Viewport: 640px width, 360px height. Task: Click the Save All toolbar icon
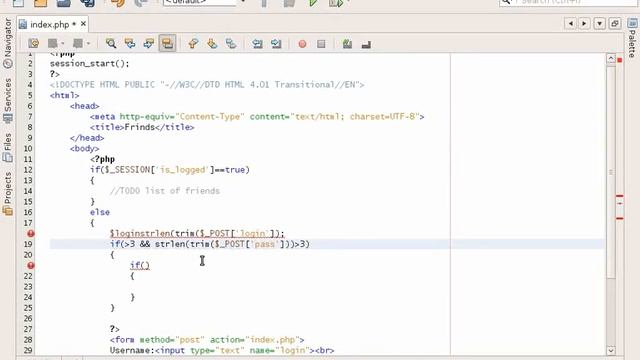pyautogui.click(x=87, y=3)
